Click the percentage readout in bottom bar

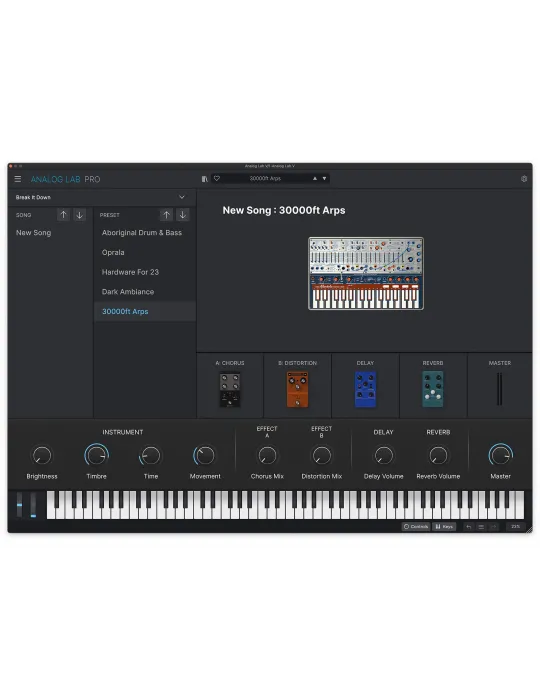[x=515, y=527]
